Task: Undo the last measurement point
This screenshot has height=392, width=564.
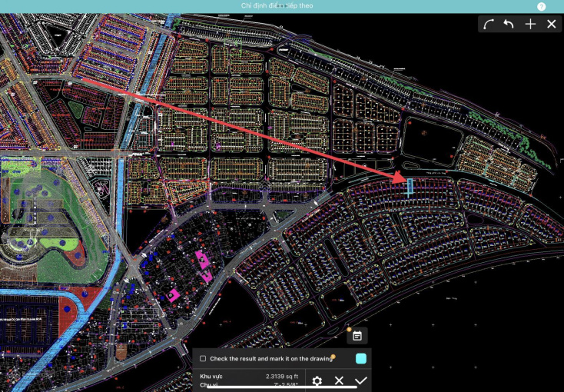Action: pyautogui.click(x=509, y=24)
